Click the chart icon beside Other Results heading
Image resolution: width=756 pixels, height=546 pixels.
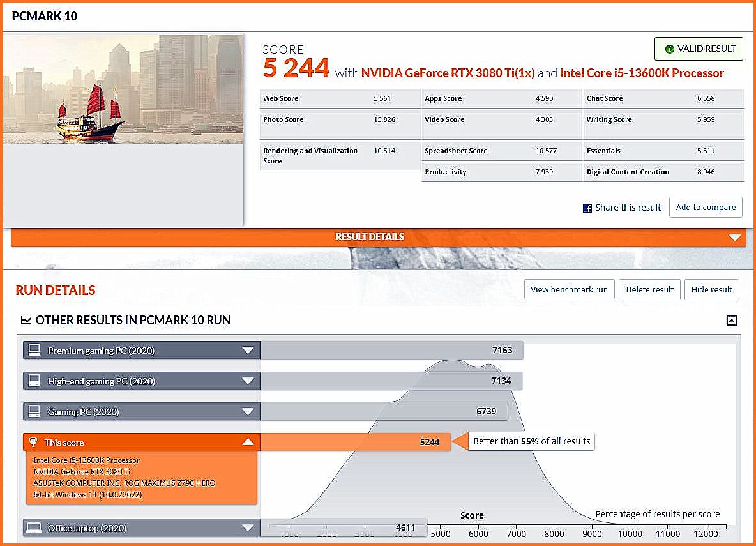pyautogui.click(x=26, y=321)
